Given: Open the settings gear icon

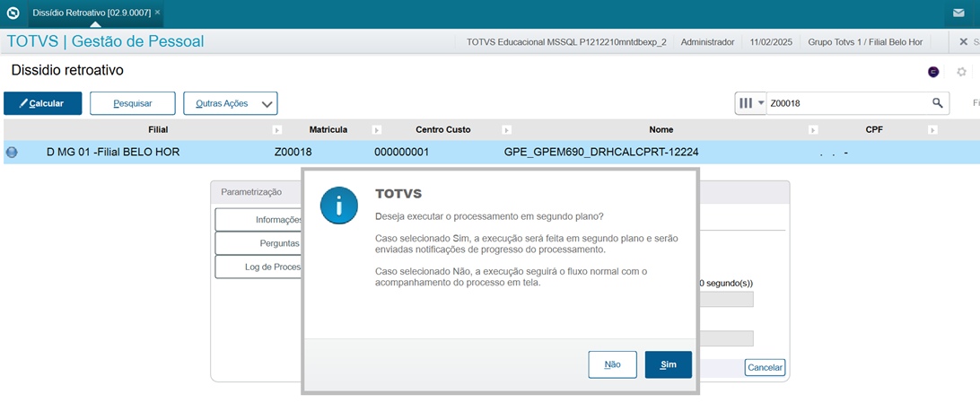Looking at the screenshot, I should 962,72.
